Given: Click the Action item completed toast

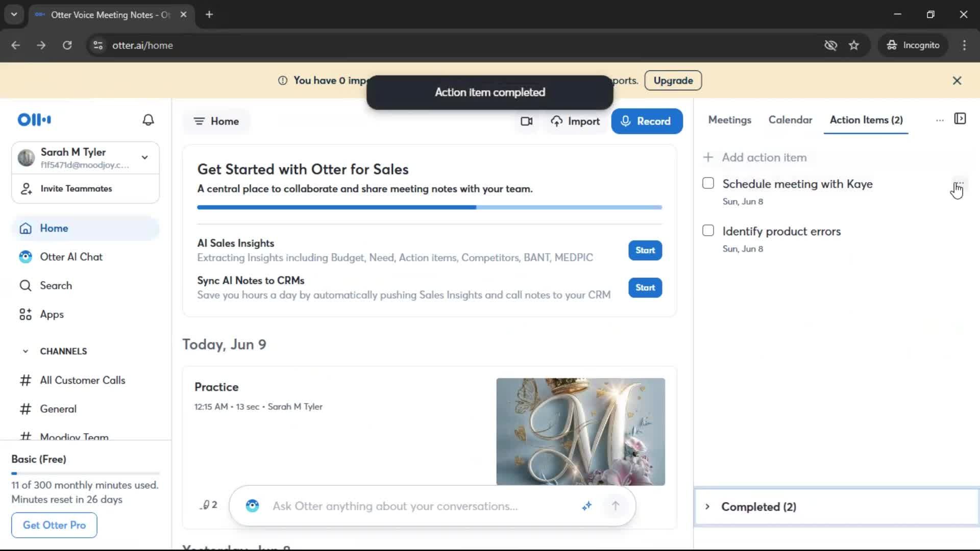Looking at the screenshot, I should [x=489, y=92].
